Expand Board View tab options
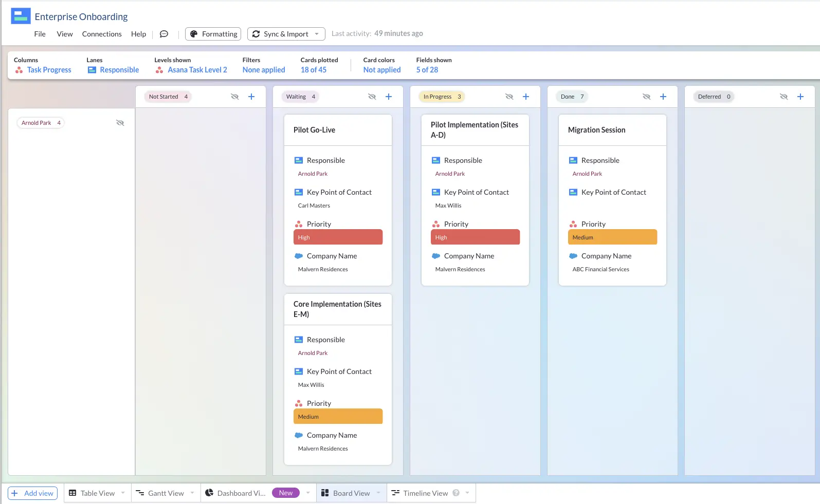Image resolution: width=820 pixels, height=504 pixels. (378, 493)
